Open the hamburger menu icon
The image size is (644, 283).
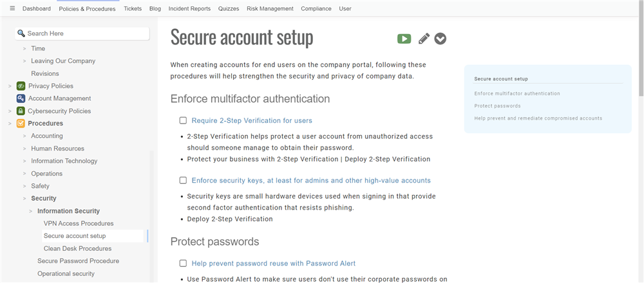[x=12, y=8]
